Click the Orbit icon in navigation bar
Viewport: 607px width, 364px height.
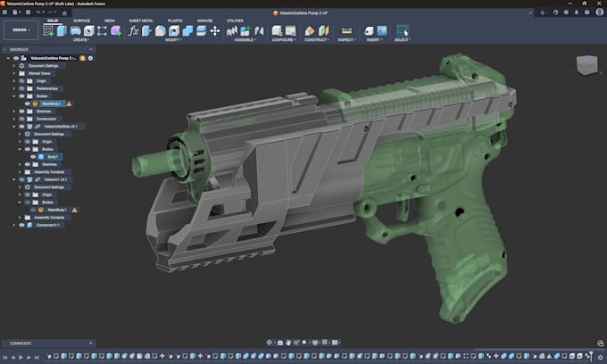coord(269,343)
